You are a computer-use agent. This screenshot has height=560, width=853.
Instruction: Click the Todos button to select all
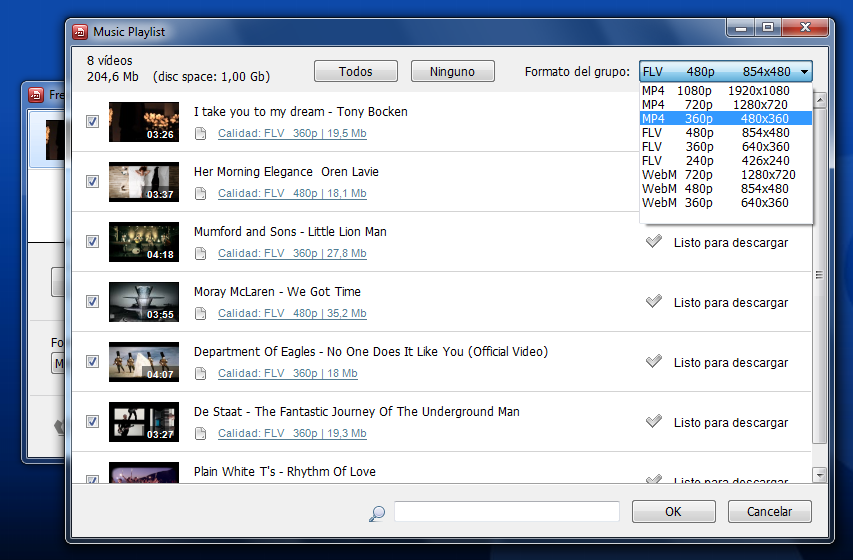[x=356, y=71]
